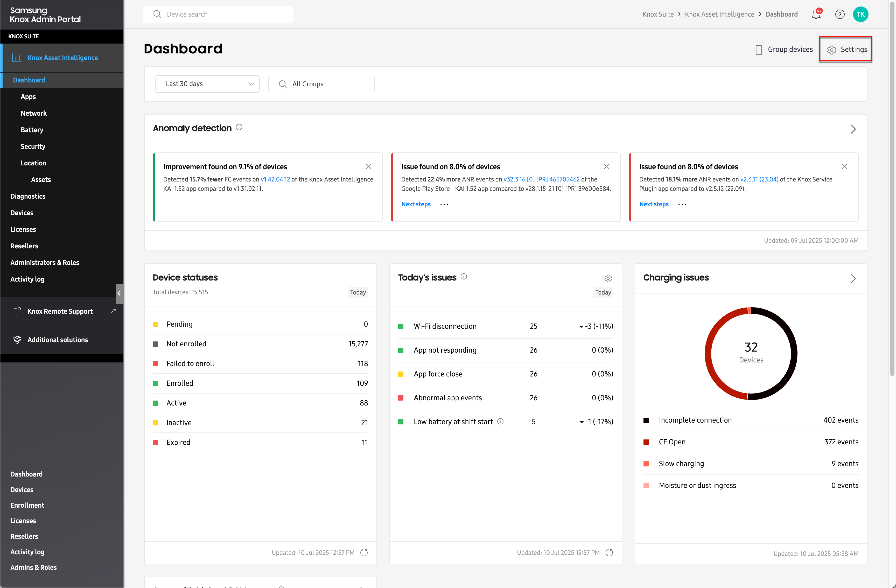Open Assets under Location
Image resolution: width=896 pixels, height=588 pixels.
pyautogui.click(x=41, y=179)
